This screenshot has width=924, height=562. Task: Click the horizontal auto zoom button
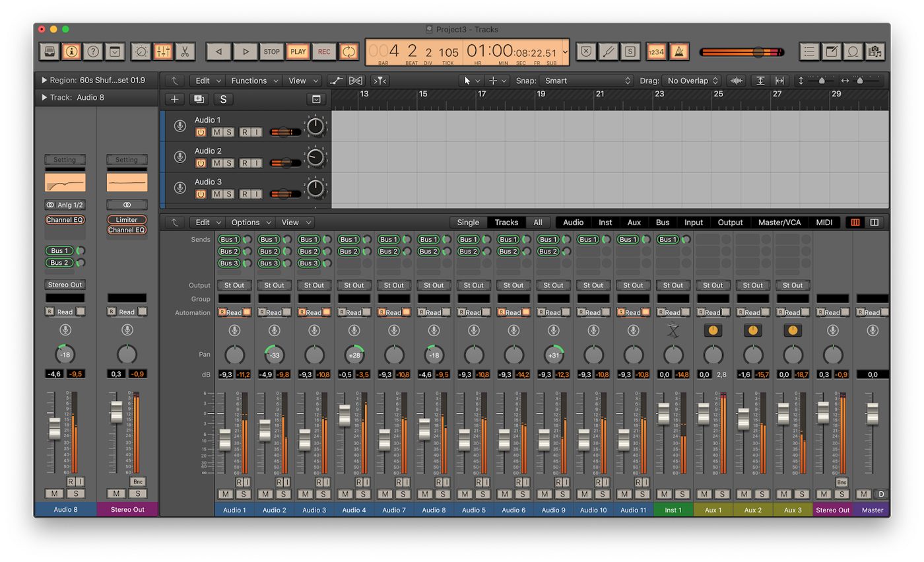[779, 81]
